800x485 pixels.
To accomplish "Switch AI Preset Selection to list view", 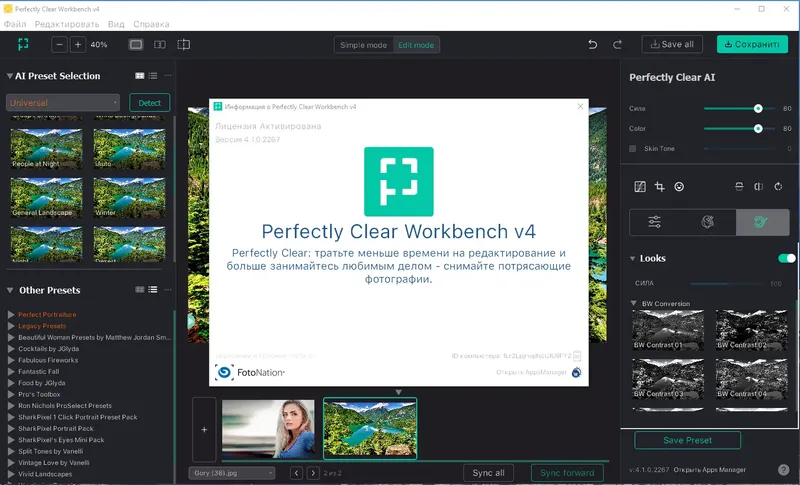I will point(153,75).
